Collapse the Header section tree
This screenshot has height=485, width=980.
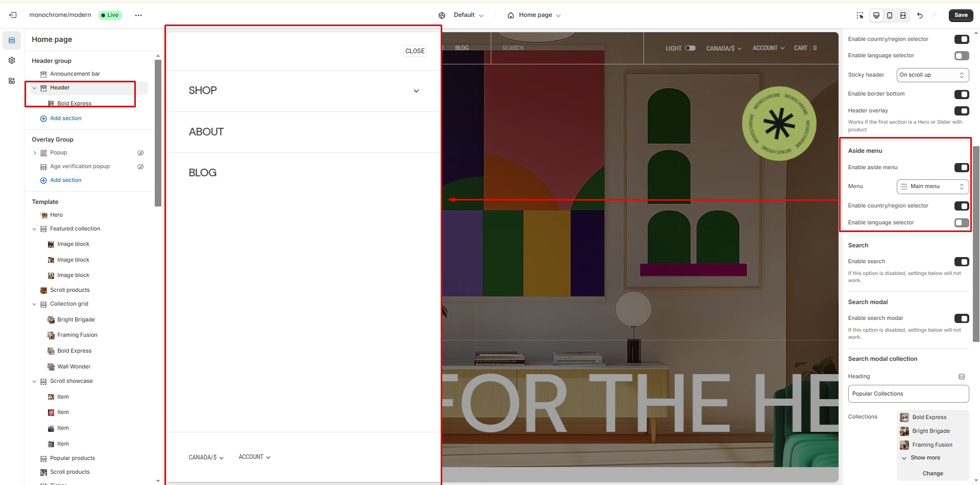(35, 88)
